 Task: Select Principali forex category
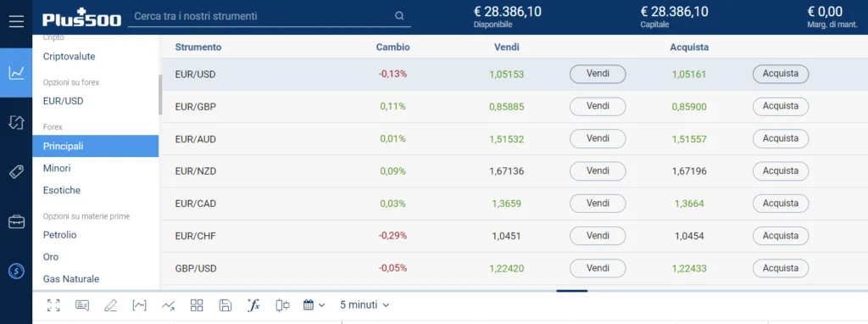(95, 146)
